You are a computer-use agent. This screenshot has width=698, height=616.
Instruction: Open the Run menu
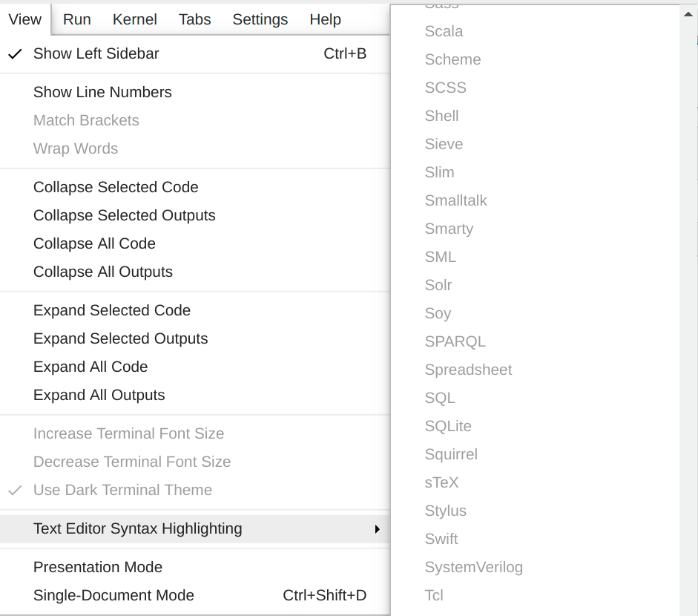(76, 19)
